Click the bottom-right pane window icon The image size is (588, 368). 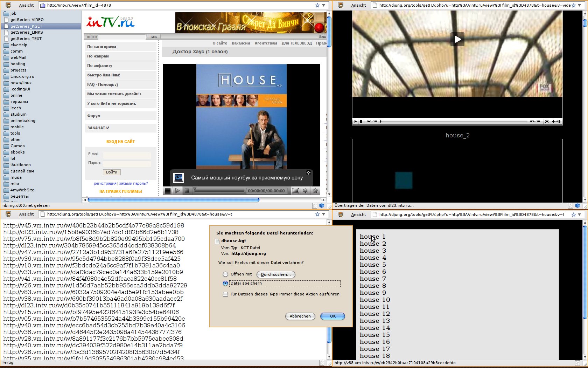341,214
